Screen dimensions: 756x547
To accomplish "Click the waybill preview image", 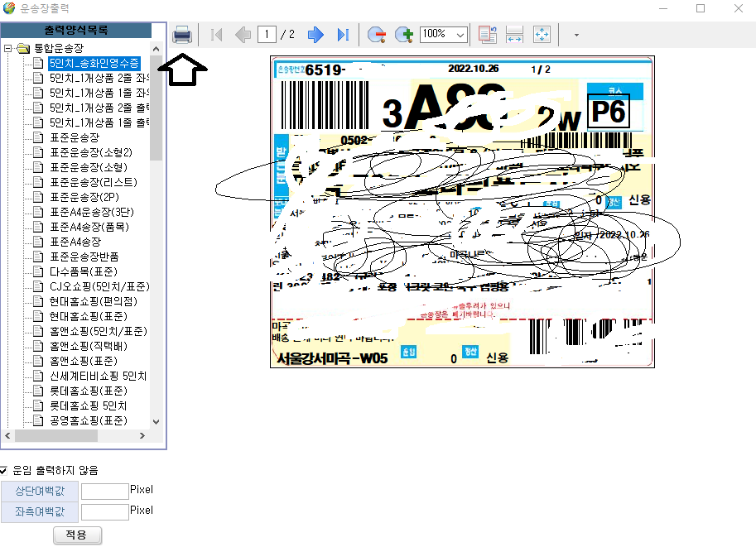I will pyautogui.click(x=462, y=212).
